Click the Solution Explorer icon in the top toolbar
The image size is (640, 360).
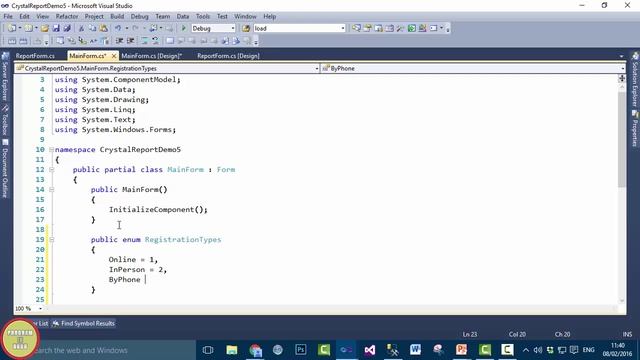coord(356,28)
